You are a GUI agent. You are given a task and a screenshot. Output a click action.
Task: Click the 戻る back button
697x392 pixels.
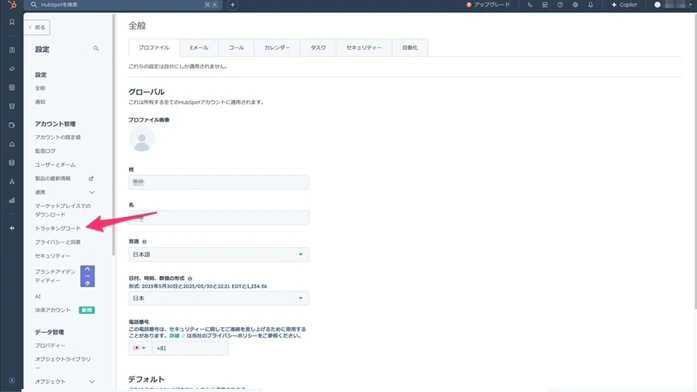[37, 28]
